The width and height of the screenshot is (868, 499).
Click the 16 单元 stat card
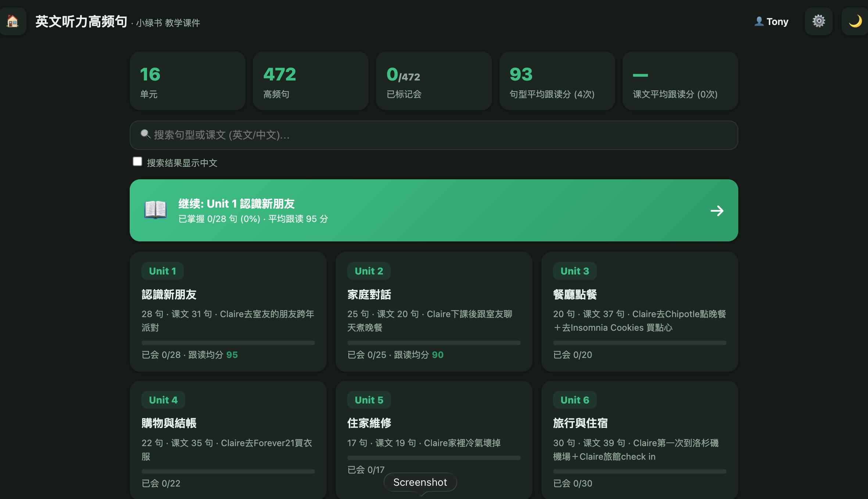(x=187, y=81)
